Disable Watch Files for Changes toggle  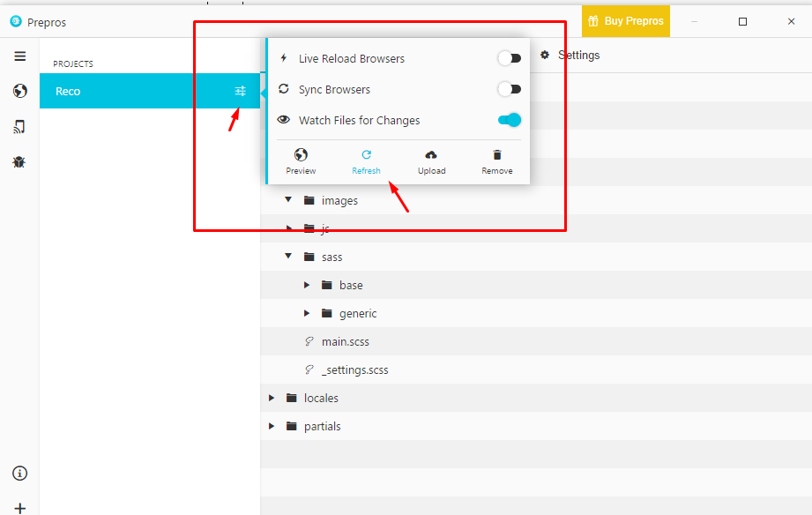pyautogui.click(x=509, y=120)
